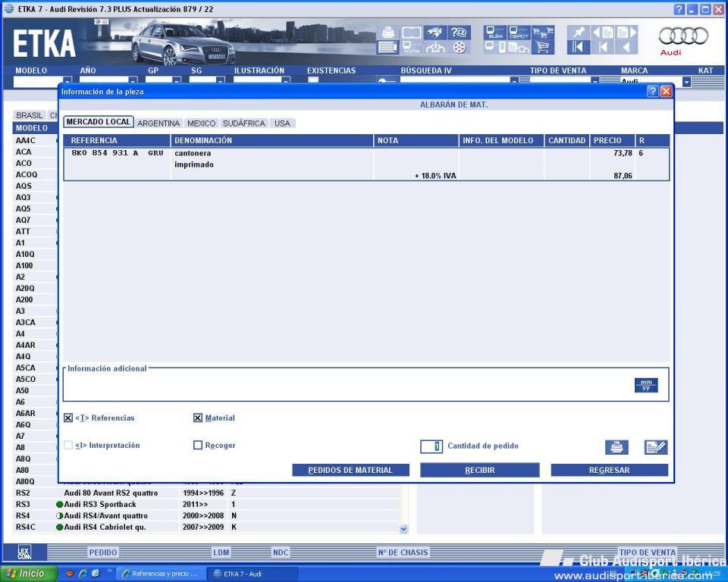728x582 pixels.
Task: Open the GP dropdown arrow
Action: (177, 80)
